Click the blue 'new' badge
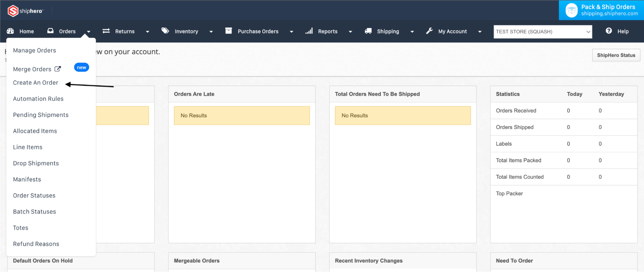This screenshot has height=272, width=644. point(82,67)
